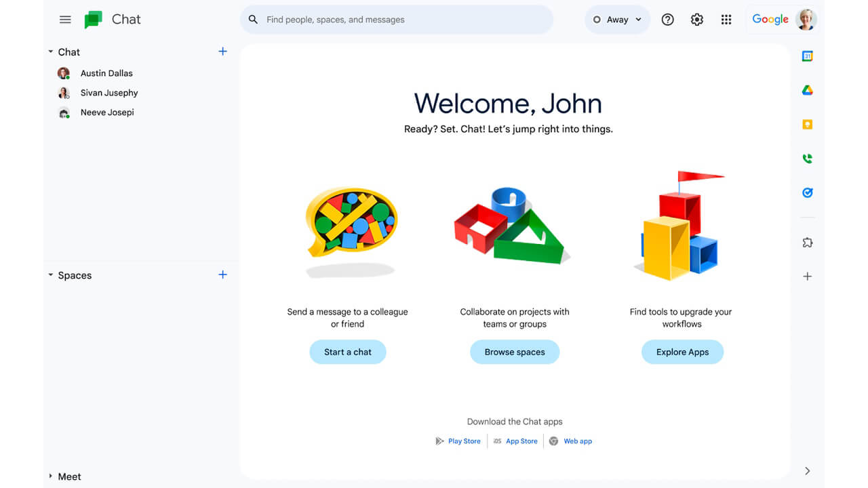
Task: Click the search bar for people and messages
Action: (397, 19)
